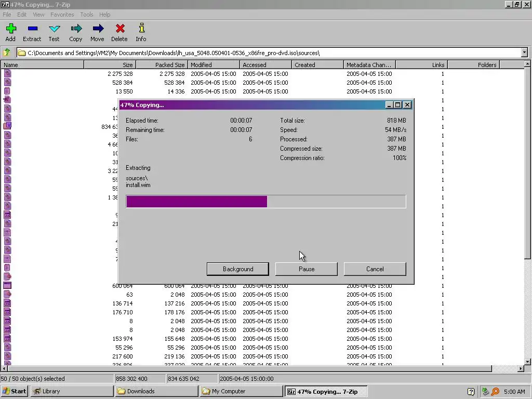The height and width of the screenshot is (399, 532).
Task: Click the vertical scrollbar down arrow
Action: [528, 362]
